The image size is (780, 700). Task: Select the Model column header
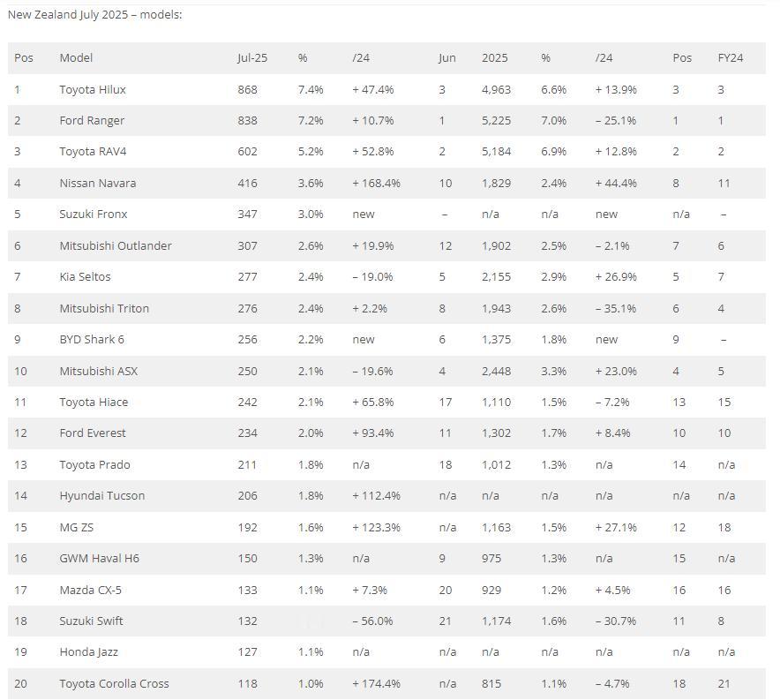point(76,57)
